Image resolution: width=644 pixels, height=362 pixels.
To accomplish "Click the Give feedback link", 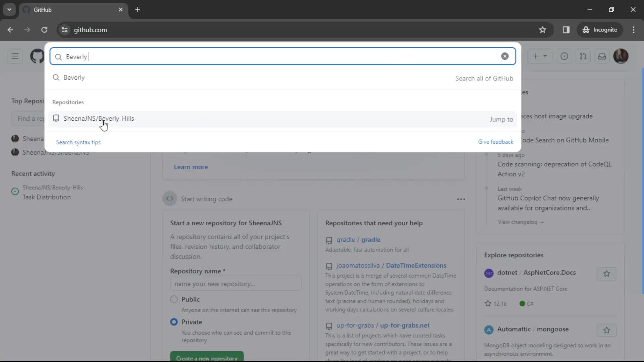I will coord(495,142).
